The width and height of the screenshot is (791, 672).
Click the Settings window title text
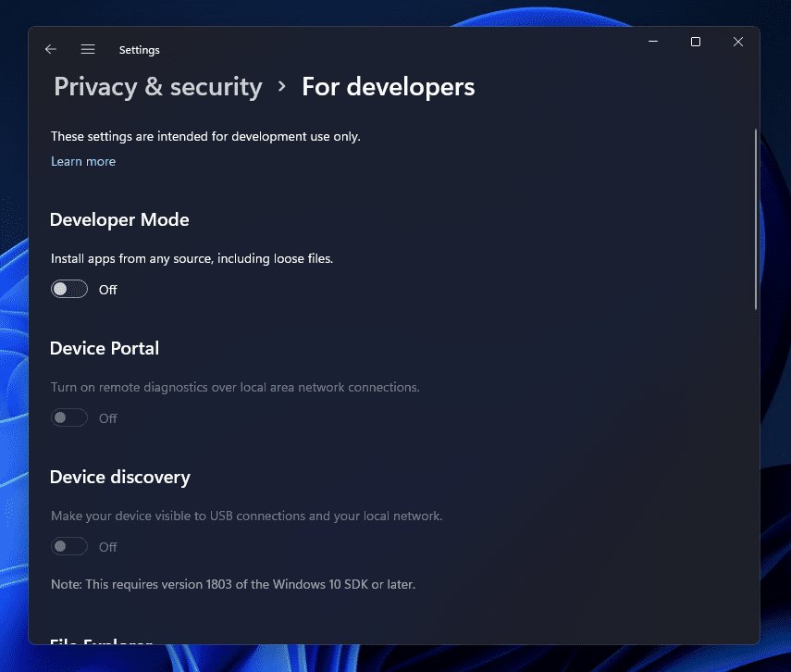(x=140, y=50)
